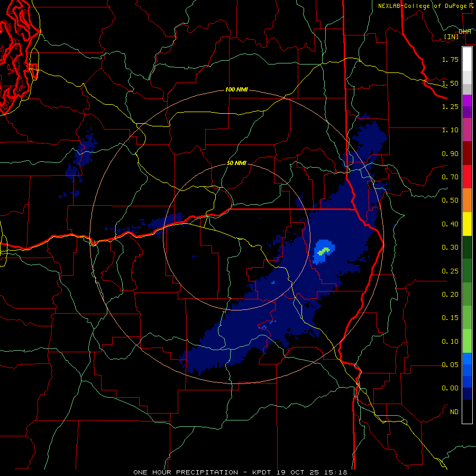This screenshot has width=476, height=476.
Task: Click the 'NEXLAB-College of DuPage' credit text
Action: pos(424,6)
